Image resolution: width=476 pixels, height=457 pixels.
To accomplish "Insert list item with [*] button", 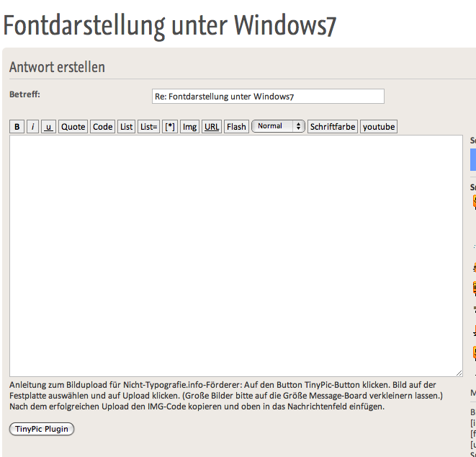I will [x=170, y=126].
